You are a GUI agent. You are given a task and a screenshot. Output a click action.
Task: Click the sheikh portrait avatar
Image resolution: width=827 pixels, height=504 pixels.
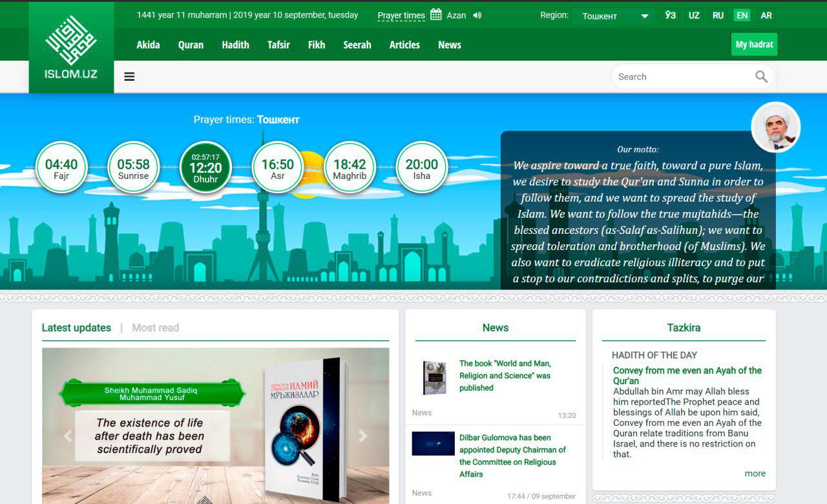point(776,127)
